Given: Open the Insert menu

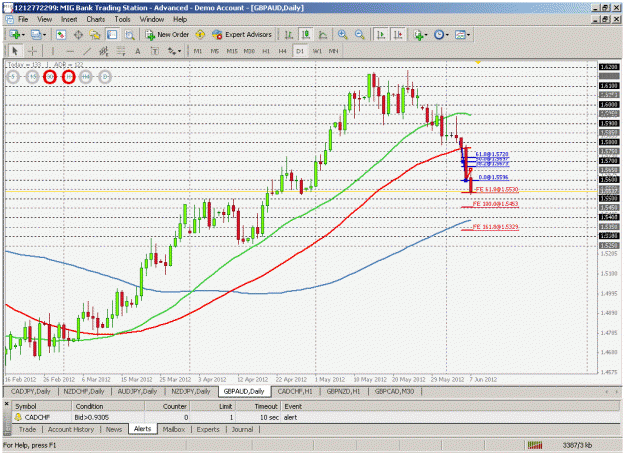Looking at the screenshot, I should click(69, 19).
